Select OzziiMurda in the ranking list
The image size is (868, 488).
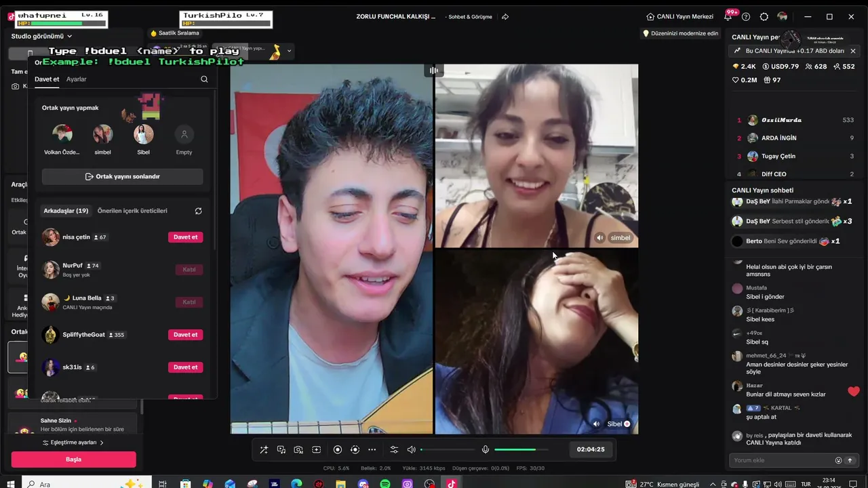pos(795,120)
